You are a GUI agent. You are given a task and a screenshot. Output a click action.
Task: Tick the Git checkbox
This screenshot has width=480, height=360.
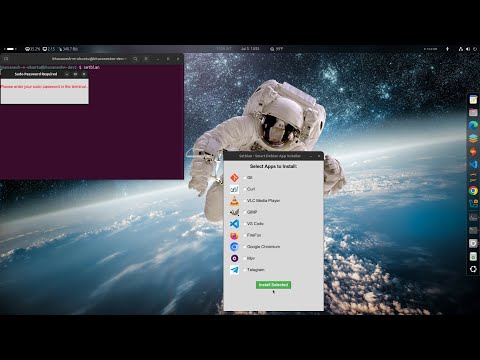click(x=245, y=178)
